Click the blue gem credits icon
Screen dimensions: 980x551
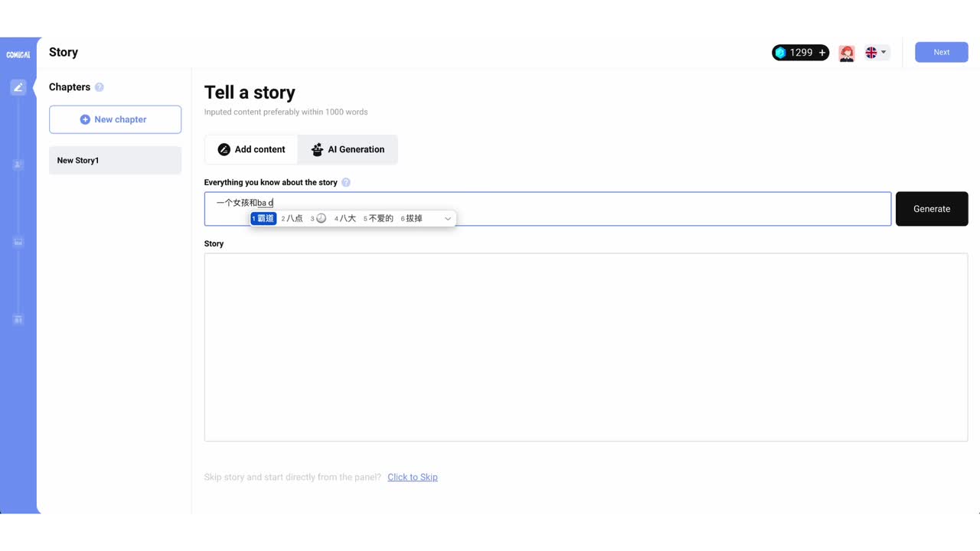pos(780,53)
